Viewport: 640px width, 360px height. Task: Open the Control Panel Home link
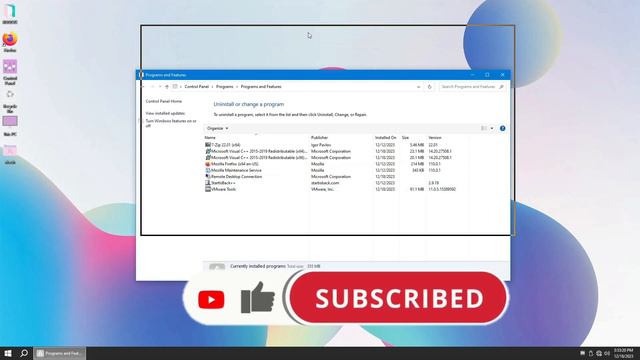click(164, 101)
